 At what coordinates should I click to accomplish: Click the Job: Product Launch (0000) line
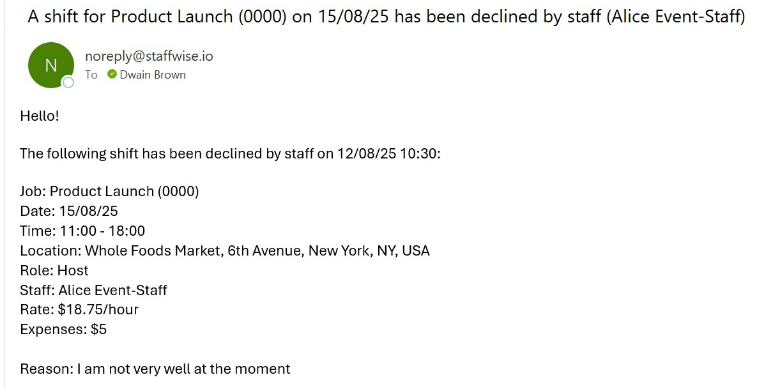pos(110,191)
